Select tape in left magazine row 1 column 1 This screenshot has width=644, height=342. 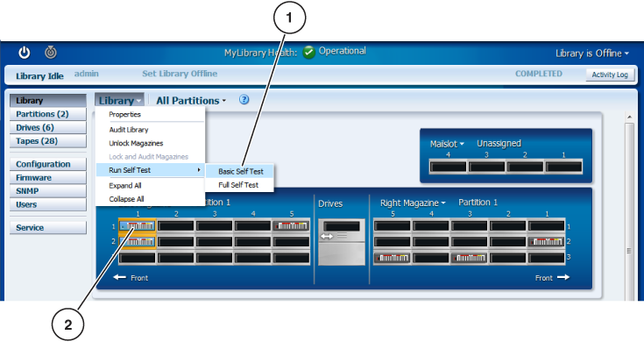tap(138, 225)
